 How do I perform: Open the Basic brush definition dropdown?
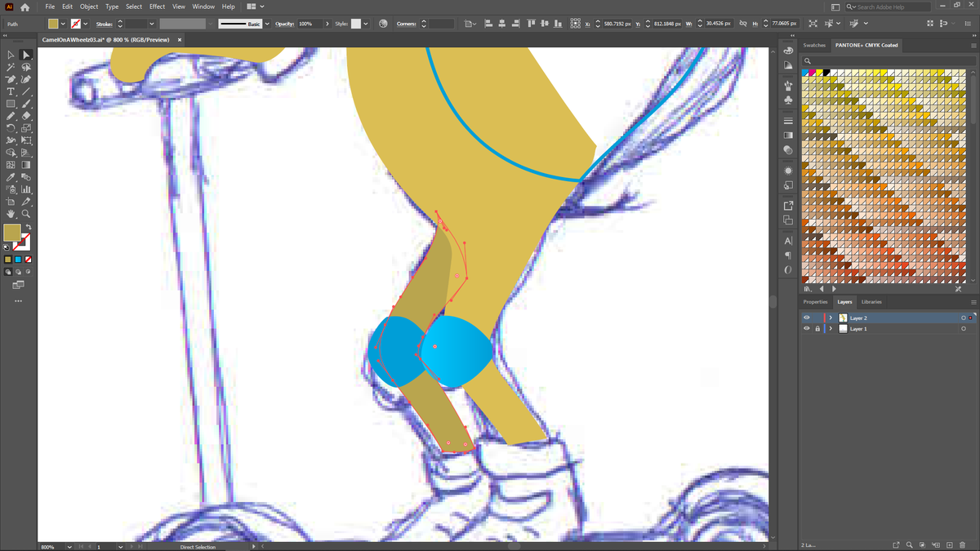267,24
